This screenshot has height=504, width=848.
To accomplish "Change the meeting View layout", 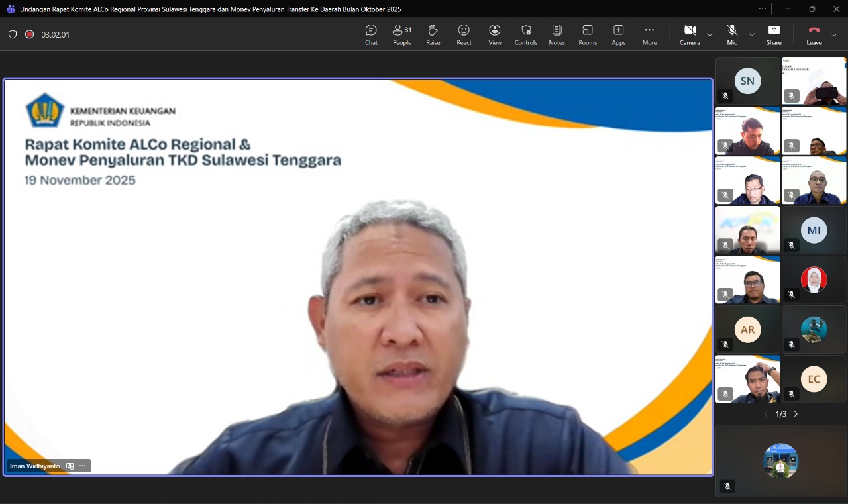I will 495,34.
